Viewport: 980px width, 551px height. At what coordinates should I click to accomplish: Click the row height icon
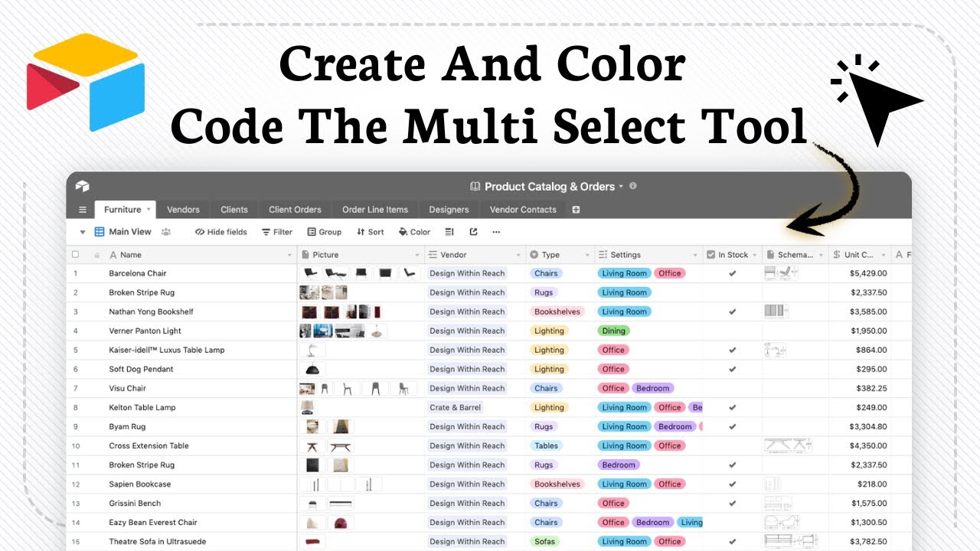click(449, 232)
